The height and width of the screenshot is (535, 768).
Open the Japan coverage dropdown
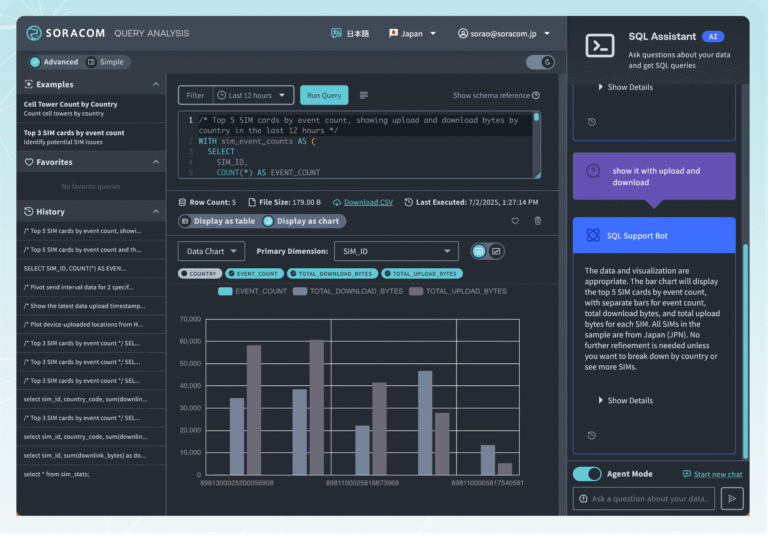click(412, 33)
